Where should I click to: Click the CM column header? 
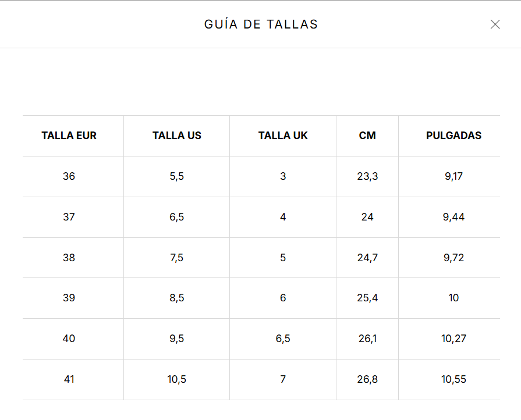click(367, 136)
